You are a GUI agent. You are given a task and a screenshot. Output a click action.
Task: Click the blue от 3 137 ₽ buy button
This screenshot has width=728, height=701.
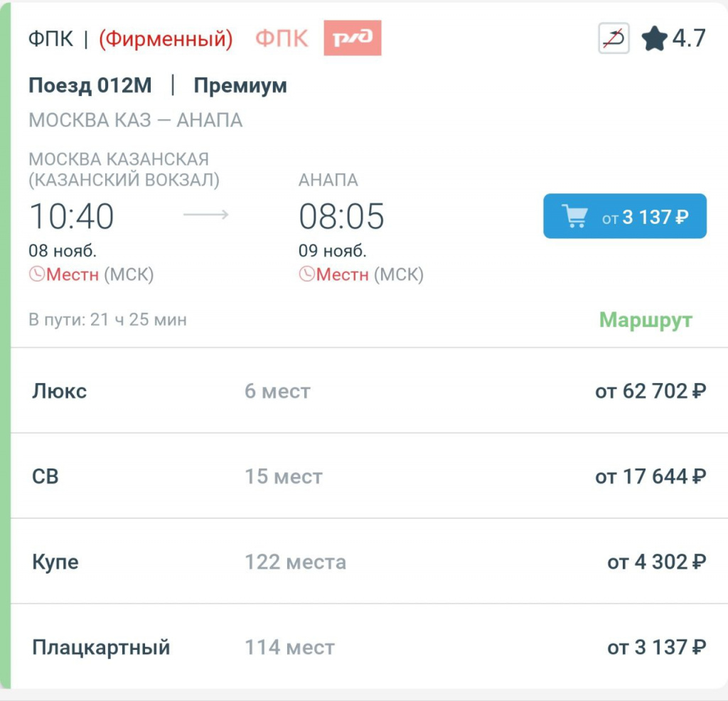pyautogui.click(x=624, y=215)
